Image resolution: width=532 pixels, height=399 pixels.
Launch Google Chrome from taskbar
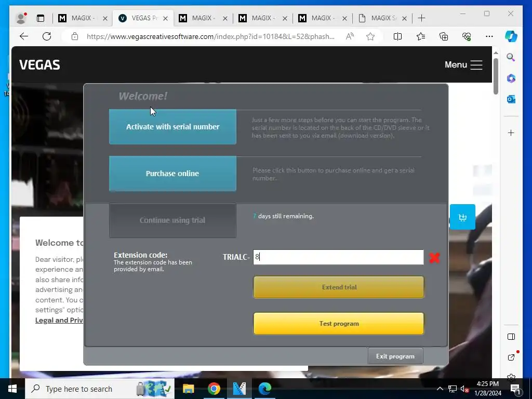coord(214,389)
